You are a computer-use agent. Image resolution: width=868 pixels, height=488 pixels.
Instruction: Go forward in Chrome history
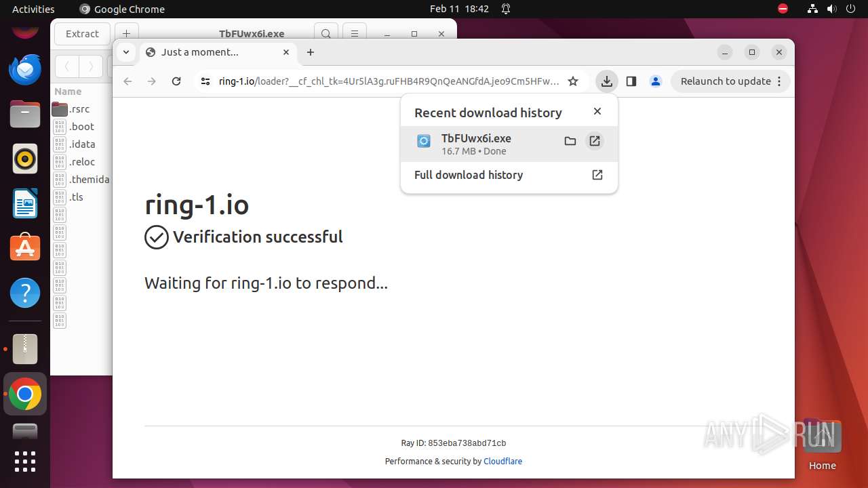tap(152, 81)
